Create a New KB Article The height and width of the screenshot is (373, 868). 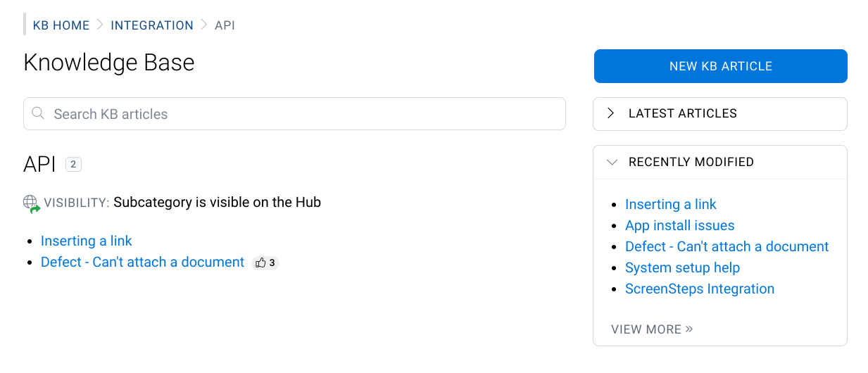click(720, 66)
